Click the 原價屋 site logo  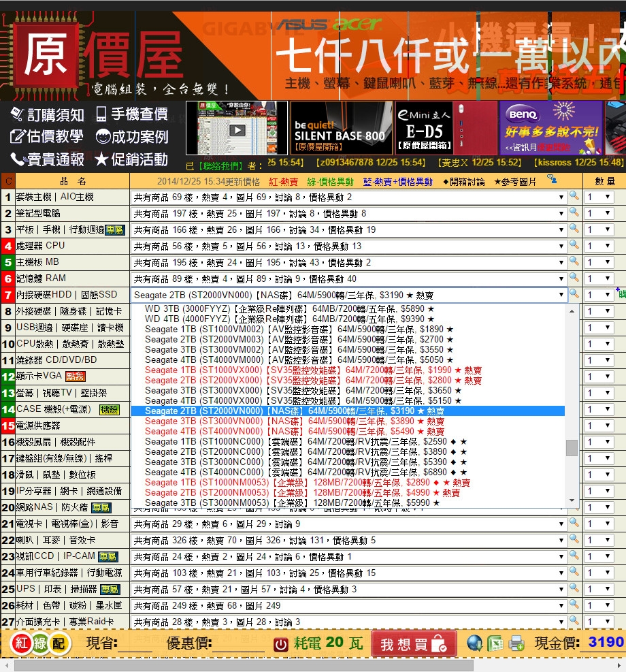click(99, 56)
